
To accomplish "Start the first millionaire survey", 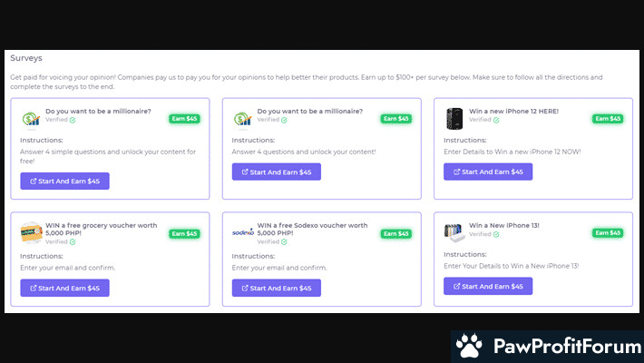I will click(x=64, y=181).
